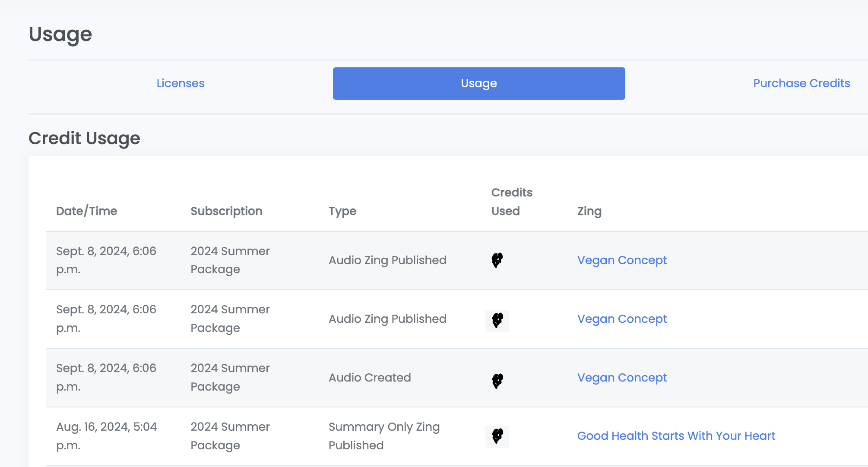
Task: Click Summary Only Zing Published cell
Action: click(x=384, y=436)
